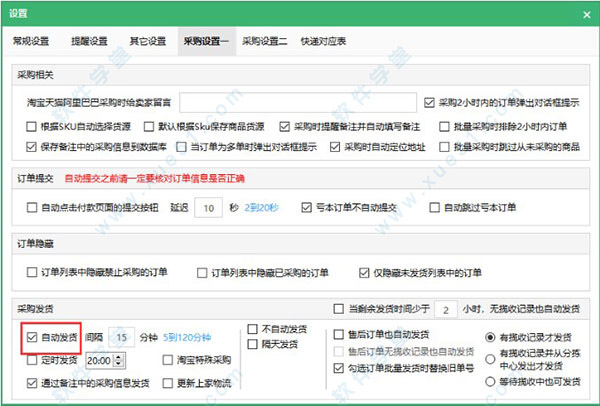Click the 给卖家留言 text input field
The image size is (600, 406).
pyautogui.click(x=298, y=103)
